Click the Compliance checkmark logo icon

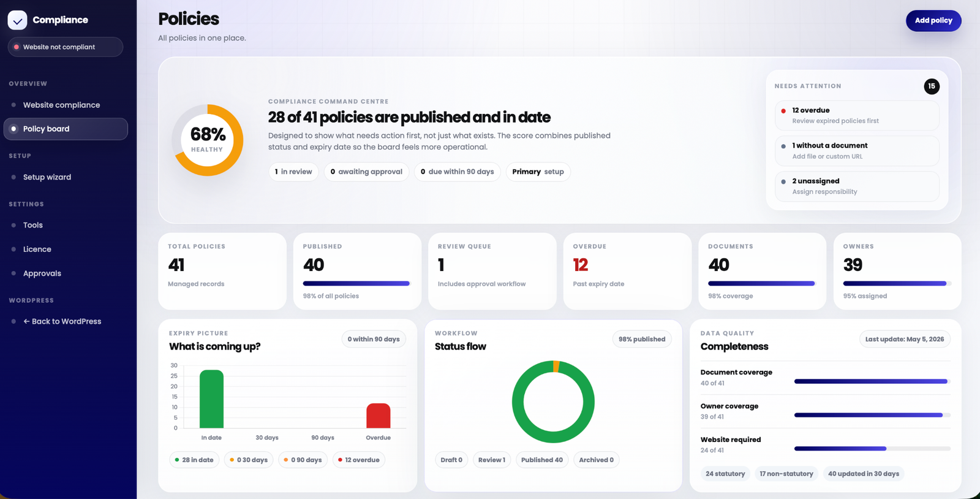pos(17,20)
